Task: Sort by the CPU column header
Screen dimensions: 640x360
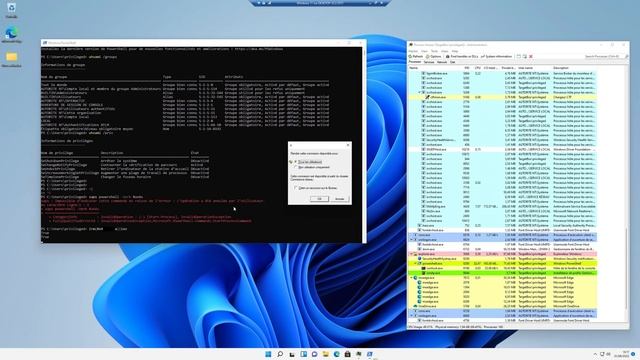Action: (x=478, y=68)
